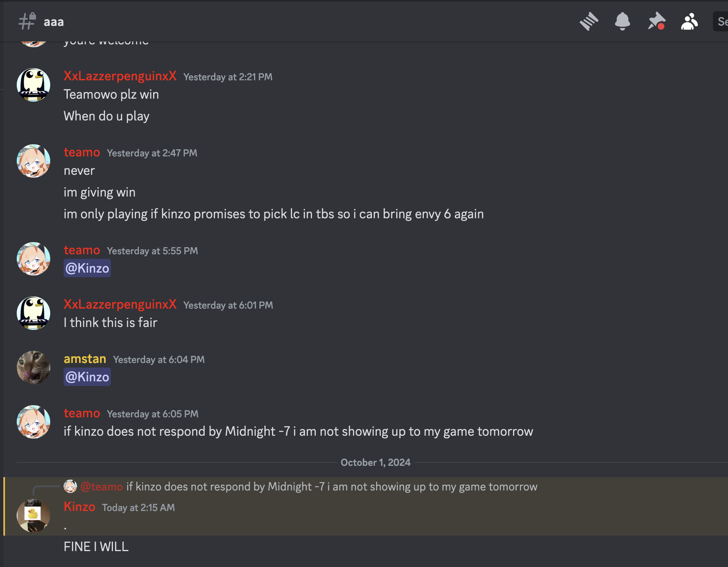Open Kinzo's duck avatar
The width and height of the screenshot is (728, 567).
point(33,515)
